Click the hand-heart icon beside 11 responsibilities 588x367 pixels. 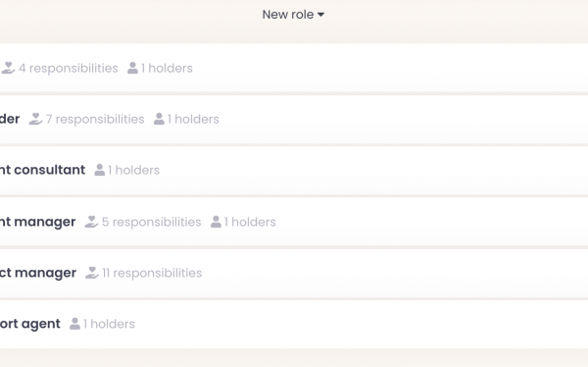(92, 273)
